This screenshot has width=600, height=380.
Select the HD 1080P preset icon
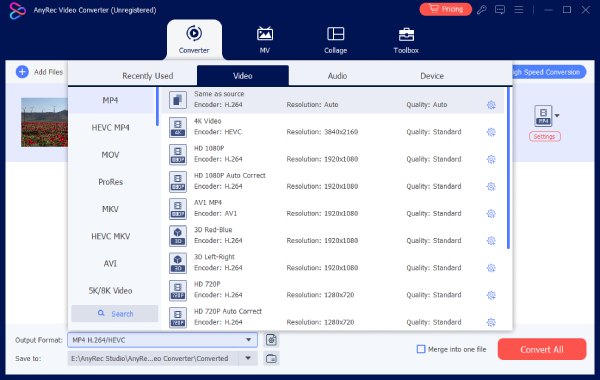point(178,154)
